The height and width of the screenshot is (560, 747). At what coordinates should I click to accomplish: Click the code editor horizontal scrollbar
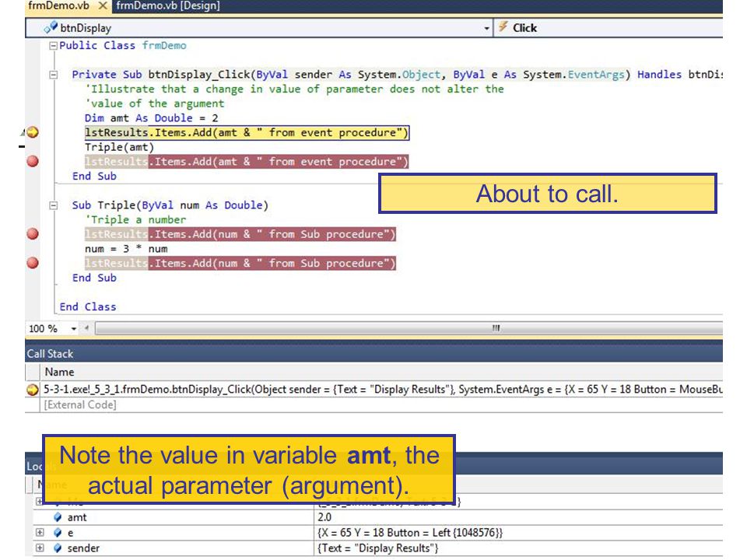pos(409,328)
